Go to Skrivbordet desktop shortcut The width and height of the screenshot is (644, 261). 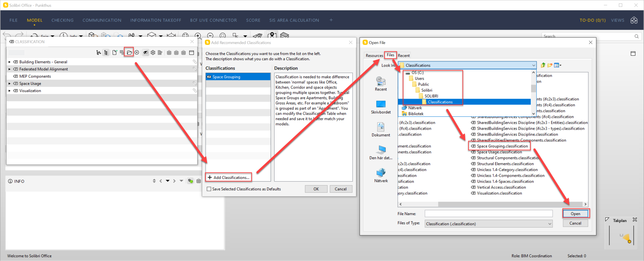coord(380,107)
